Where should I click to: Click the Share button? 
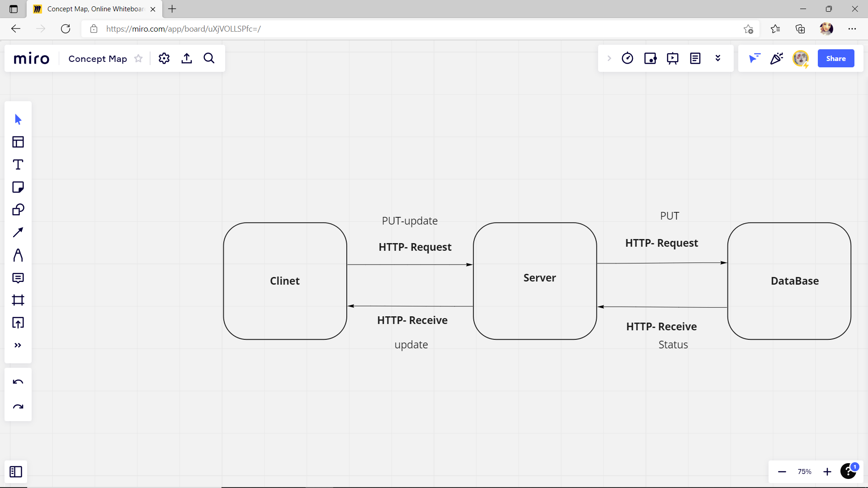tap(835, 58)
